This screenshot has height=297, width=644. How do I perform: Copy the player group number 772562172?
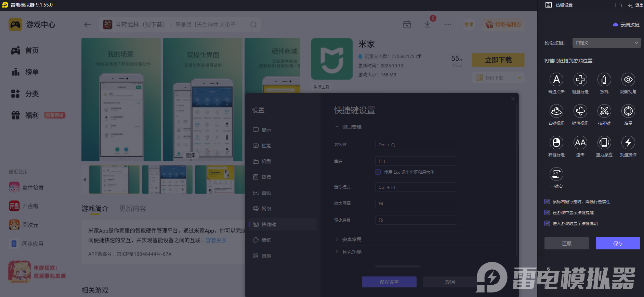pos(419,56)
